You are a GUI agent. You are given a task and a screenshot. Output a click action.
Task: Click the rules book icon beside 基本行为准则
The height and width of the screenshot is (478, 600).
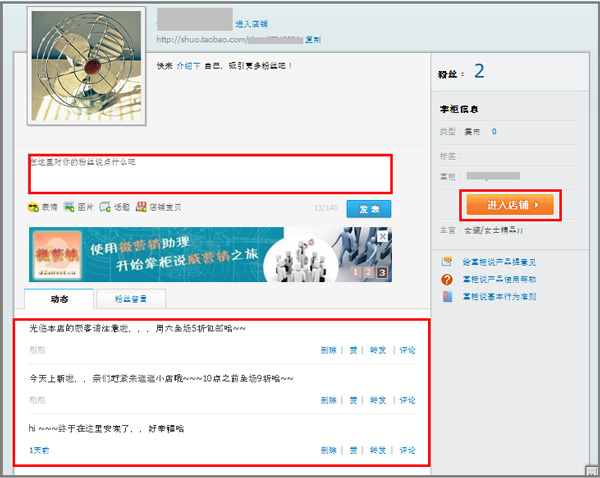point(447,297)
